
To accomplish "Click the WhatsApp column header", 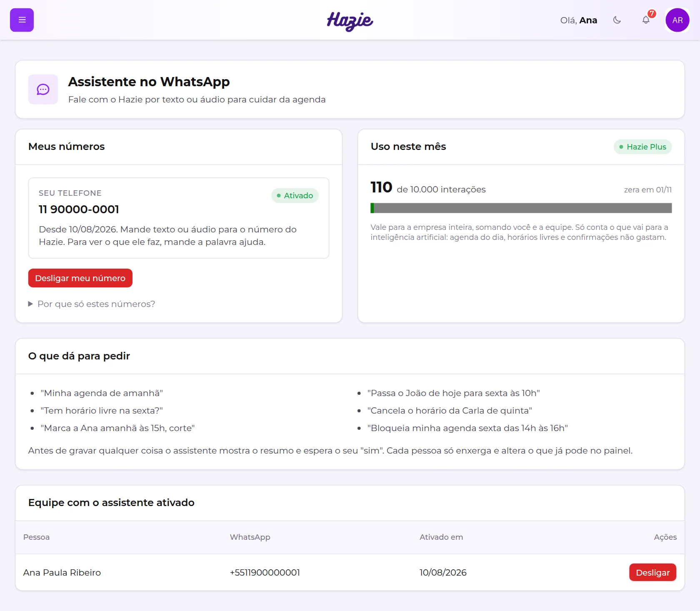I will click(250, 537).
